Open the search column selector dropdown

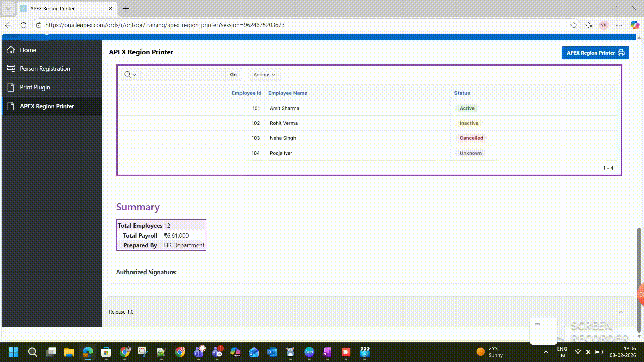(134, 74)
